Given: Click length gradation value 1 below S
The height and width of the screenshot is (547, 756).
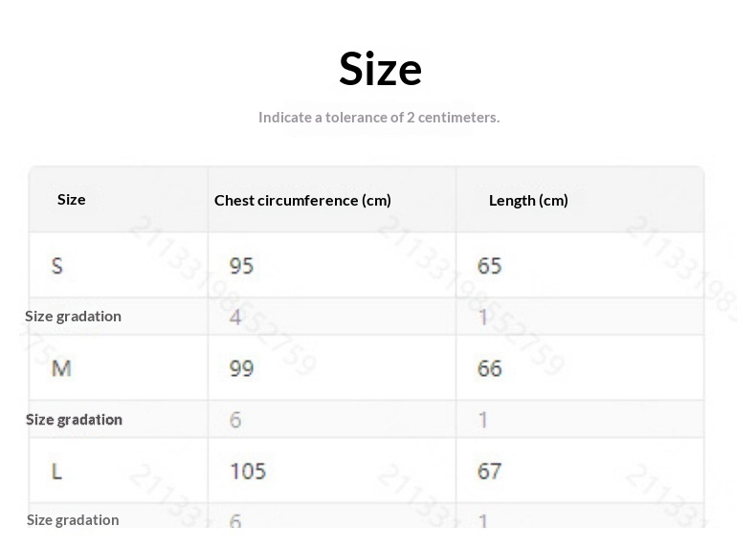Looking at the screenshot, I should [x=483, y=317].
